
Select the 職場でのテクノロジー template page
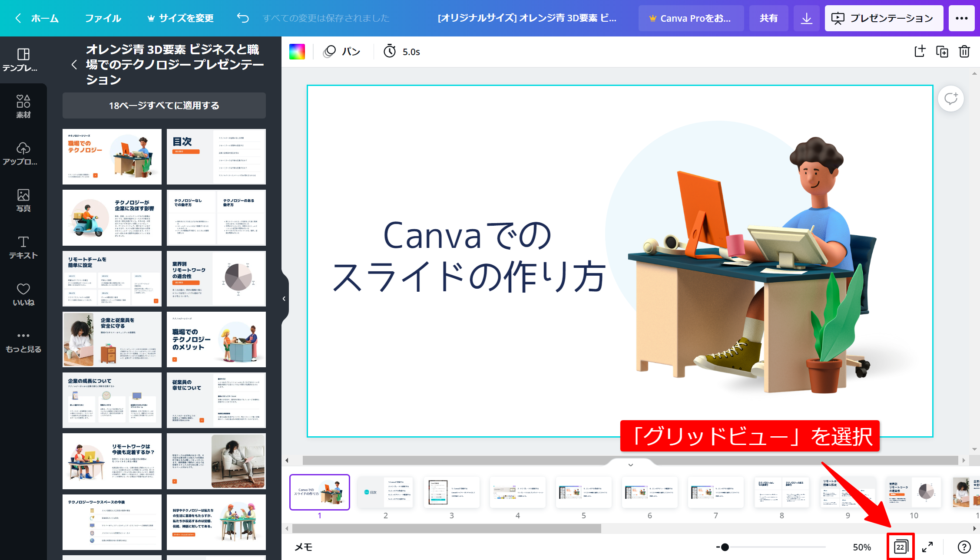112,157
